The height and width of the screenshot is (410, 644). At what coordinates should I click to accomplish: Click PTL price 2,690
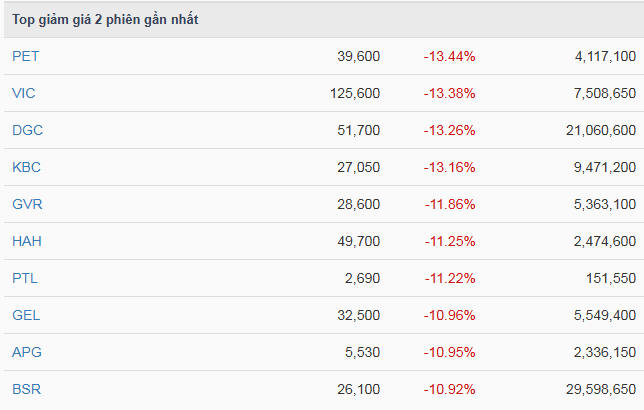pos(363,278)
